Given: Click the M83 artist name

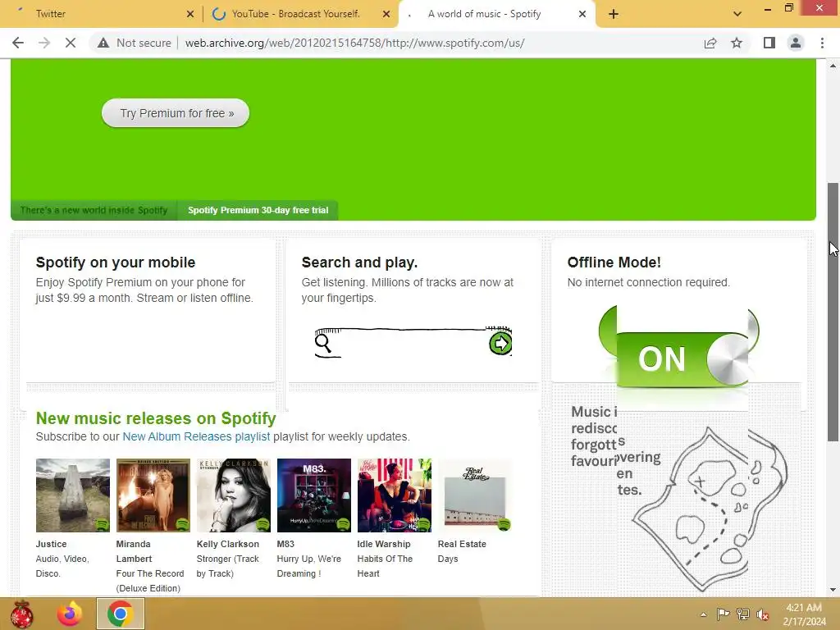Looking at the screenshot, I should click(x=285, y=544).
